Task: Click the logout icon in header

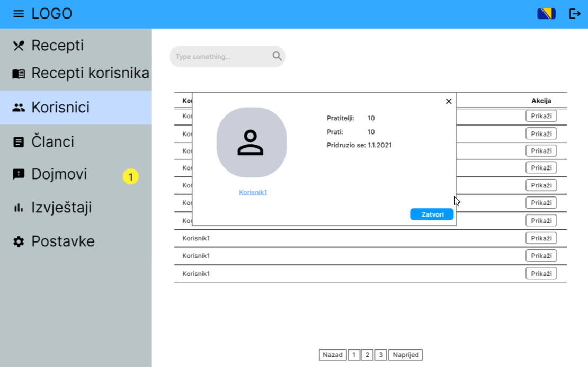Action: [x=575, y=14]
